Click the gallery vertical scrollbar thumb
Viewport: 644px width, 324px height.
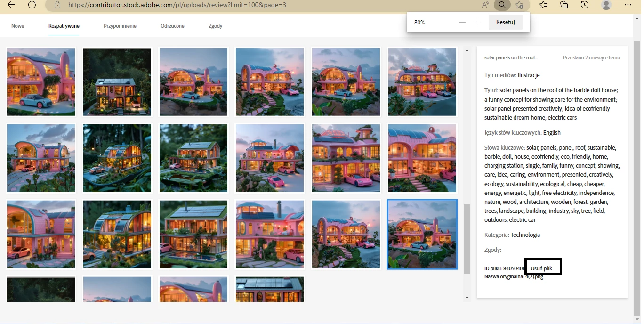click(x=467, y=239)
